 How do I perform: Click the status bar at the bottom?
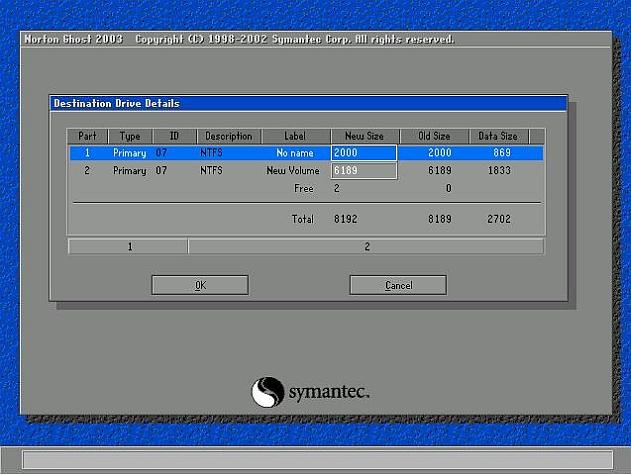(x=318, y=460)
